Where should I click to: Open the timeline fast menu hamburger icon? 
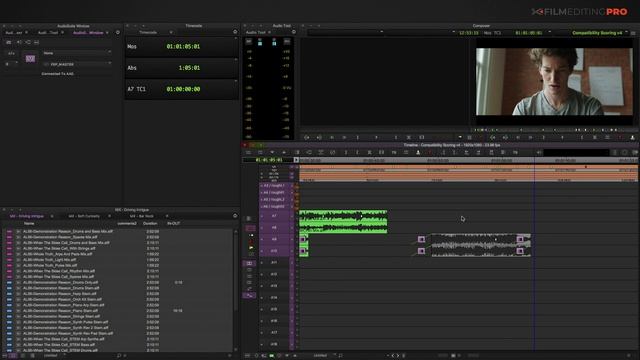tap(248, 152)
